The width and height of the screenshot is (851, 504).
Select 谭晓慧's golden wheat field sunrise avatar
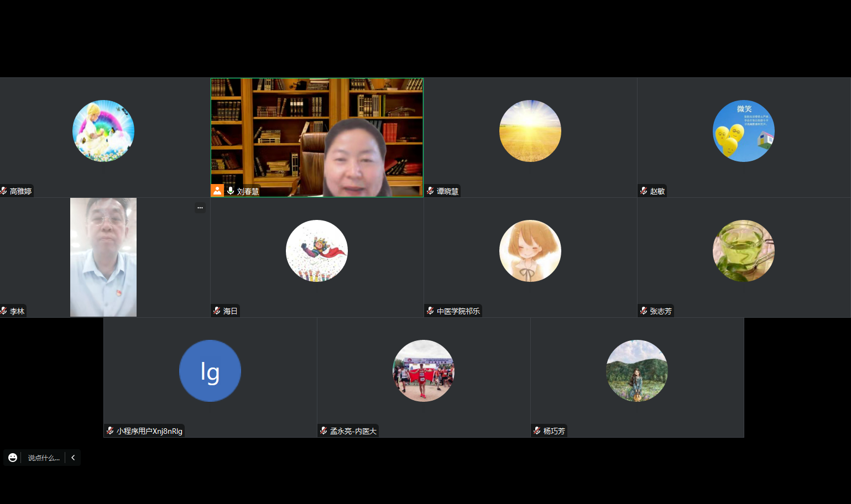pyautogui.click(x=530, y=131)
